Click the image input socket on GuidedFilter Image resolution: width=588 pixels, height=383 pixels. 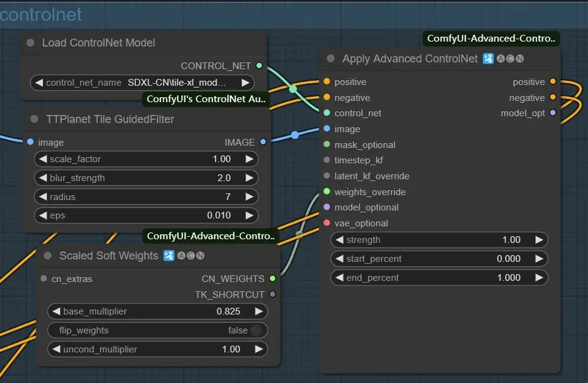click(x=31, y=142)
